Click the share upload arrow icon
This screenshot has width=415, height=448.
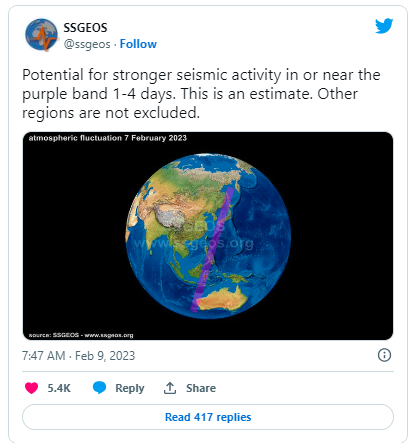[x=170, y=388]
